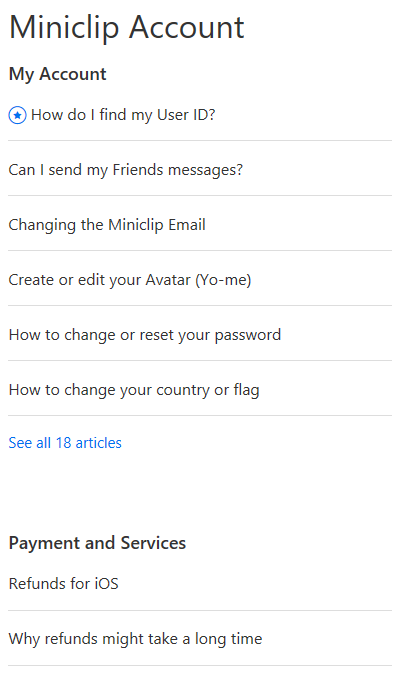View the iOS refunds help article
This screenshot has height=676, width=402.
point(63,584)
